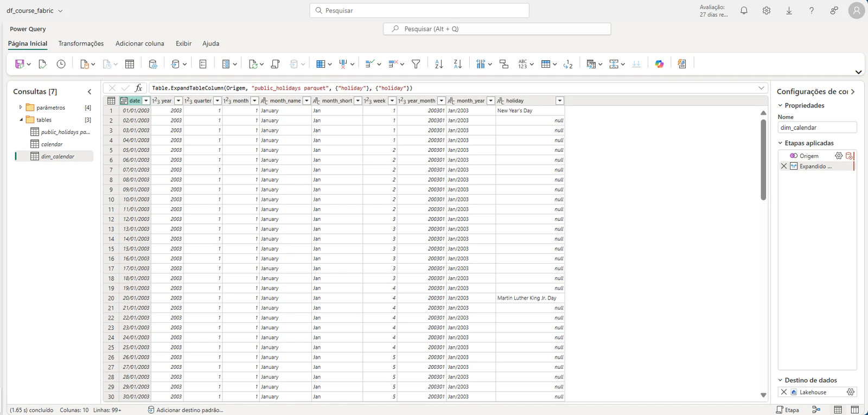Viewport: 868px width, 415px height.
Task: Click the refresh page icon
Action: [253, 64]
